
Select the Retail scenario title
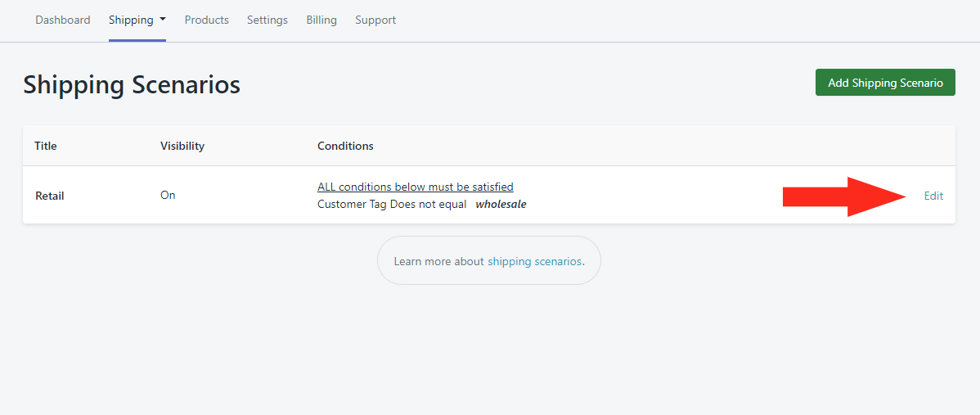click(x=50, y=196)
